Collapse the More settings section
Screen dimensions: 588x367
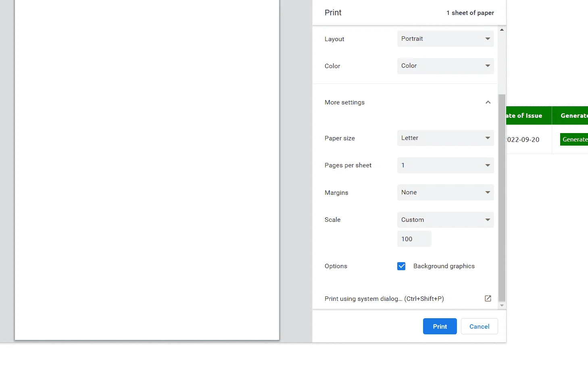[x=488, y=102]
